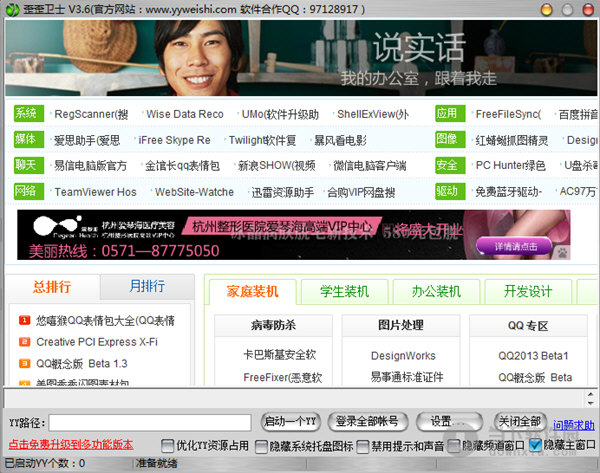This screenshot has height=473, width=600.
Task: Click the green 图像 category tag
Action: [x=447, y=140]
